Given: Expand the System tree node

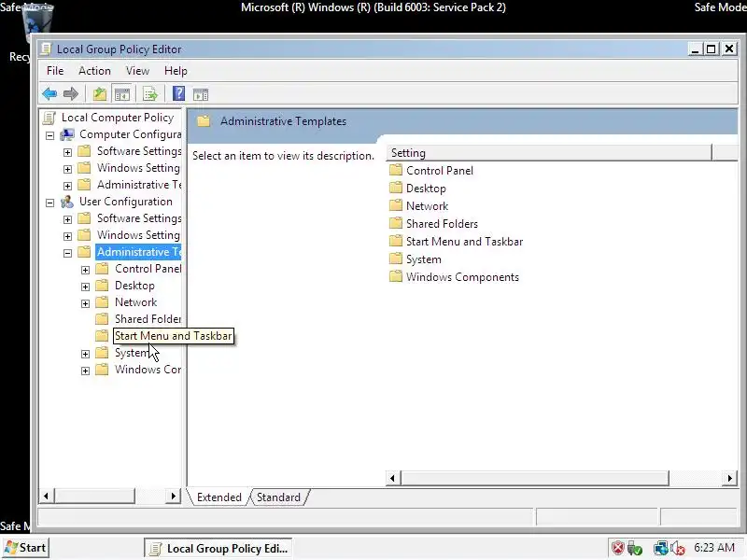Looking at the screenshot, I should 85,354.
